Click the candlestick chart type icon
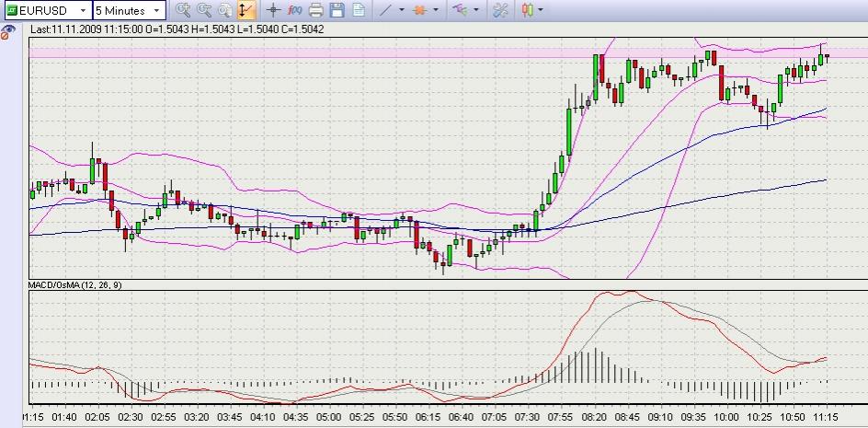The height and width of the screenshot is (428, 868). (x=527, y=10)
